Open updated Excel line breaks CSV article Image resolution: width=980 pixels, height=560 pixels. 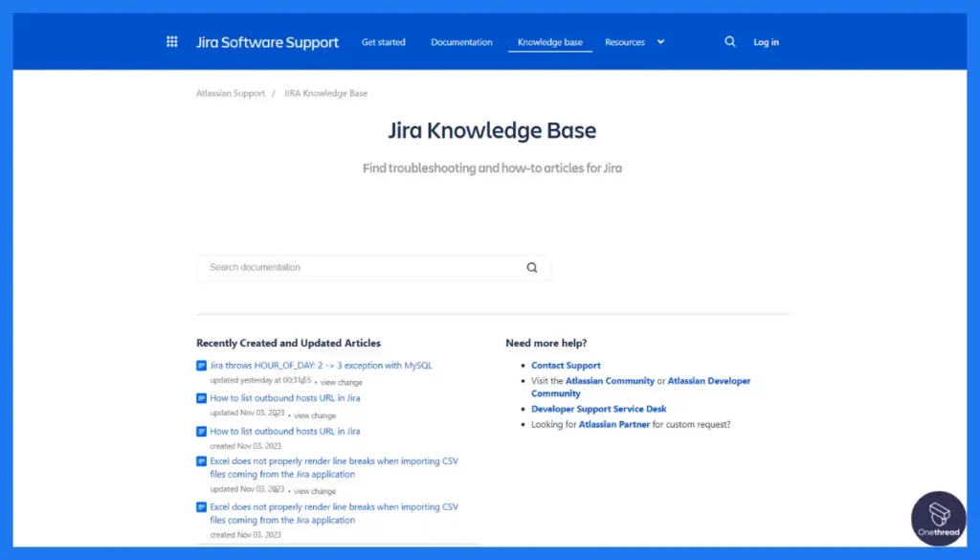coord(334,467)
